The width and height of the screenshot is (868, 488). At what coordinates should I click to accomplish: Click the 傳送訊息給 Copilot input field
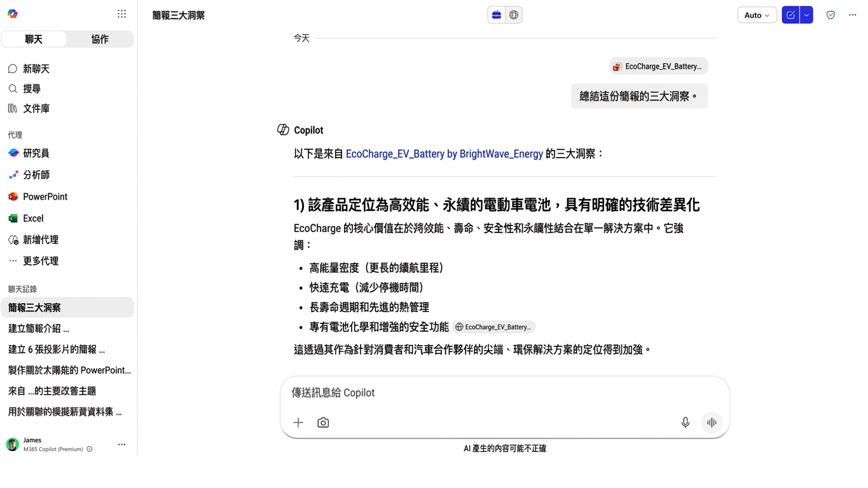point(504,393)
